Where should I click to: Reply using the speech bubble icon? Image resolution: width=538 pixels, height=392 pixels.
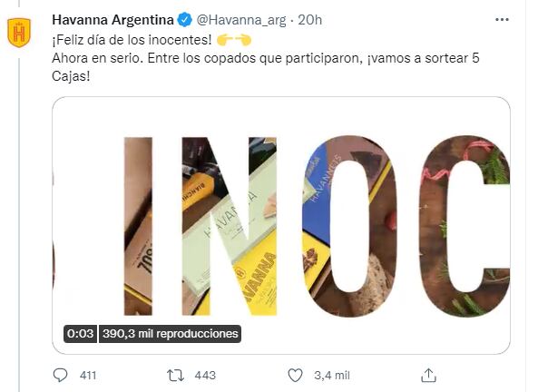pyautogui.click(x=61, y=375)
